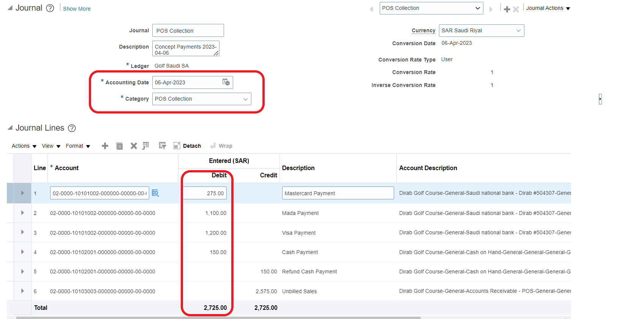This screenshot has height=319, width=644.
Task: Open the Format menu
Action: point(78,146)
